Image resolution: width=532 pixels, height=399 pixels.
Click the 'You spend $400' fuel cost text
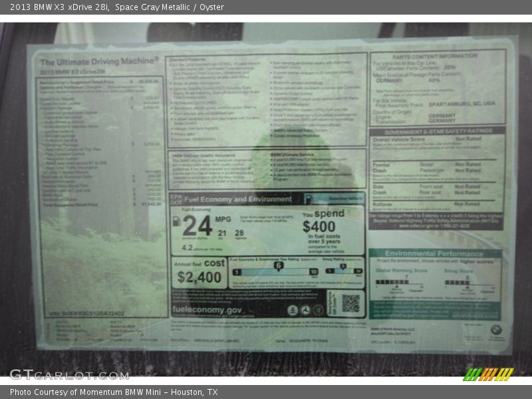coord(323,225)
